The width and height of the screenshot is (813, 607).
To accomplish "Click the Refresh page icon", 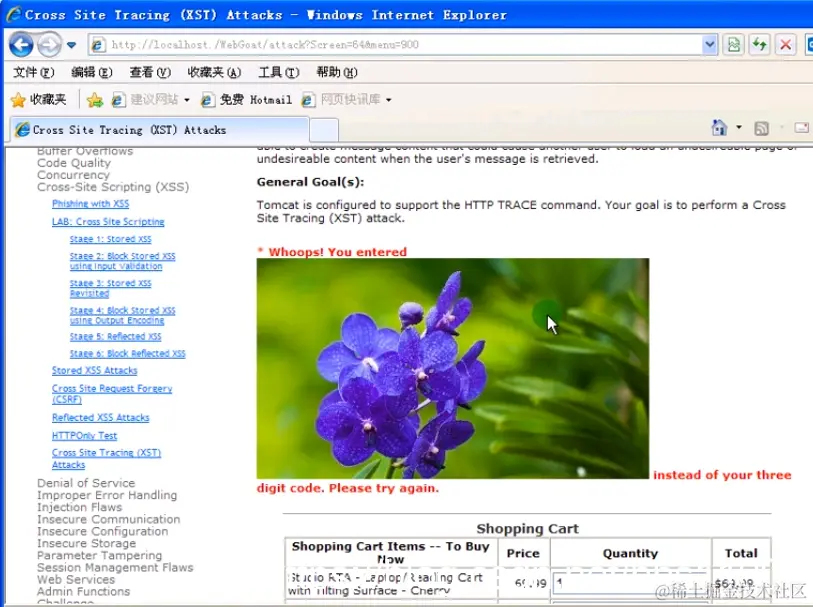I will (760, 45).
